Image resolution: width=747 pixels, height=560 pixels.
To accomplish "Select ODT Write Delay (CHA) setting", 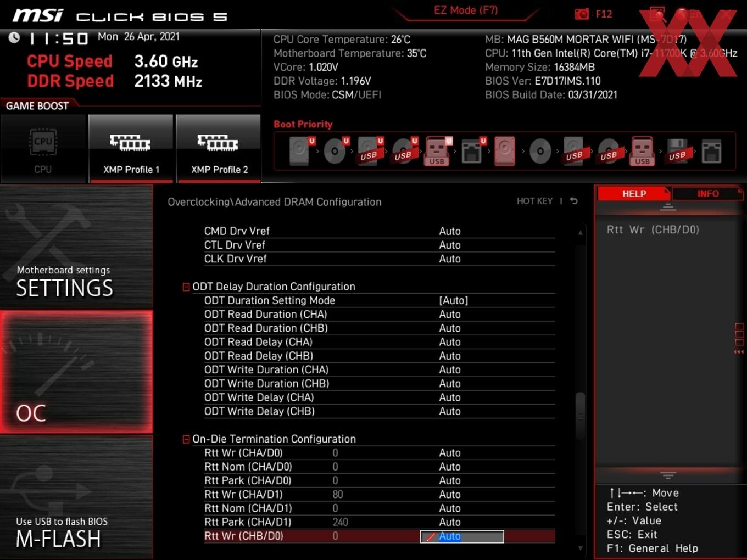I will coord(379,397).
